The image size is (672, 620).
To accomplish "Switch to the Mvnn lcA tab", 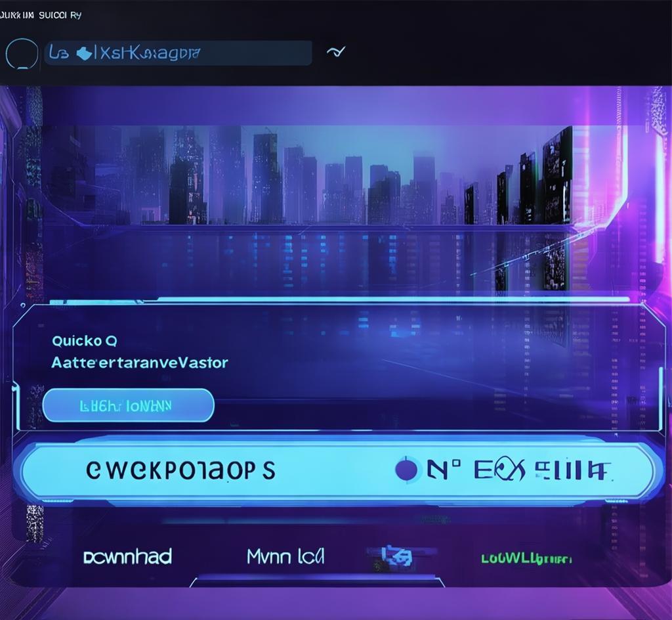I will click(285, 557).
